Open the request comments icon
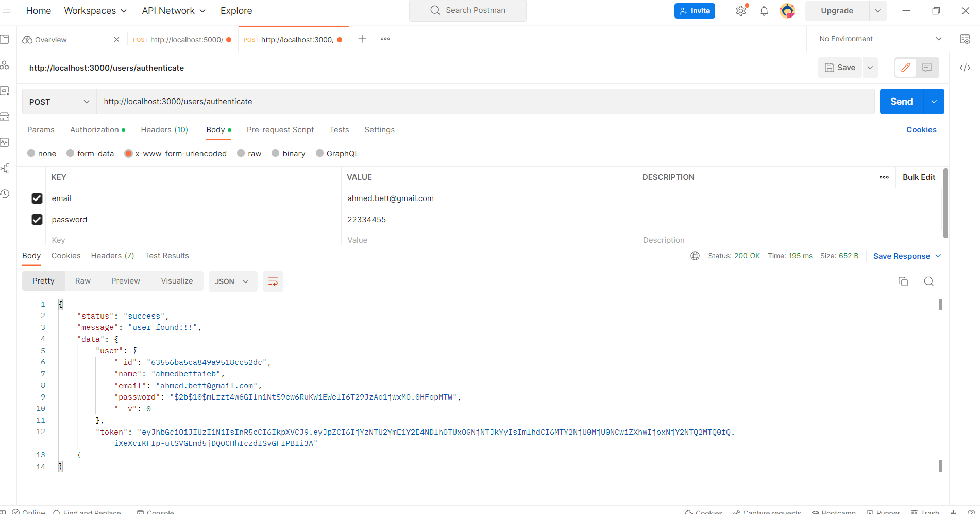 [927, 68]
